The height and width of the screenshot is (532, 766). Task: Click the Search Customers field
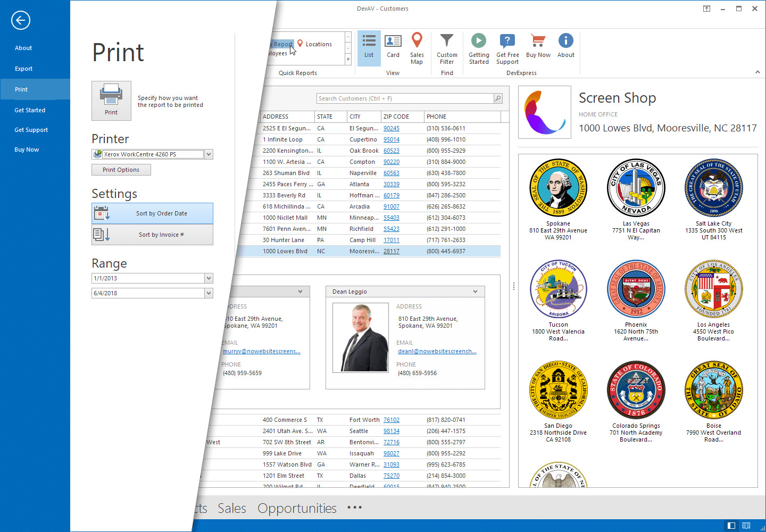tap(404, 98)
